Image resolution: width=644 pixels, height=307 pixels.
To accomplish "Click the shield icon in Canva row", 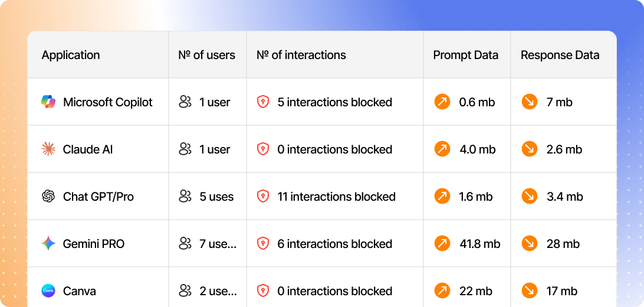I will click(x=263, y=291).
